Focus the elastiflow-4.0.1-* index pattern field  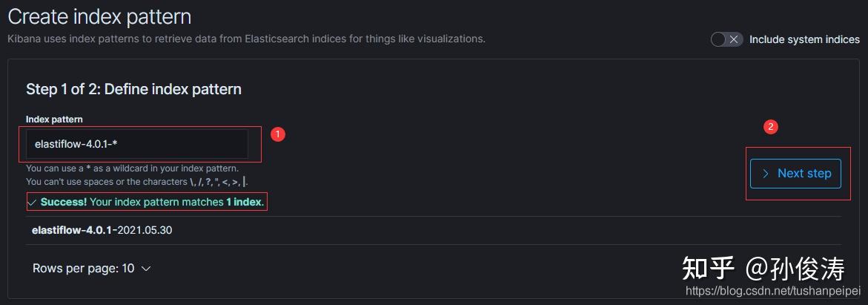point(137,144)
